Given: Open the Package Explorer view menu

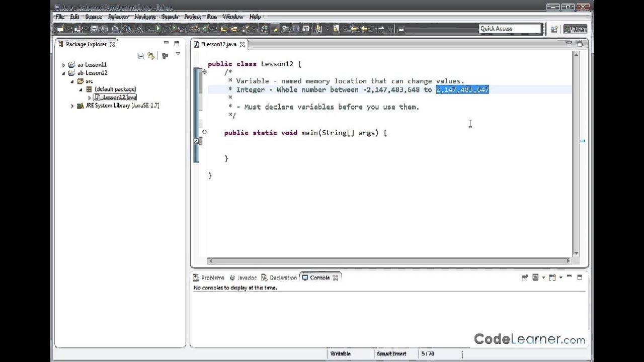Looking at the screenshot, I should (178, 54).
